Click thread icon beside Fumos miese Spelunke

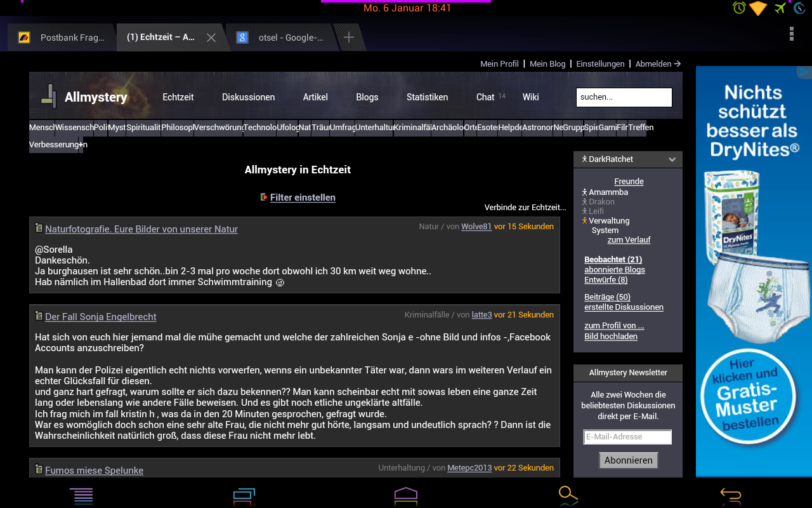[x=39, y=469]
